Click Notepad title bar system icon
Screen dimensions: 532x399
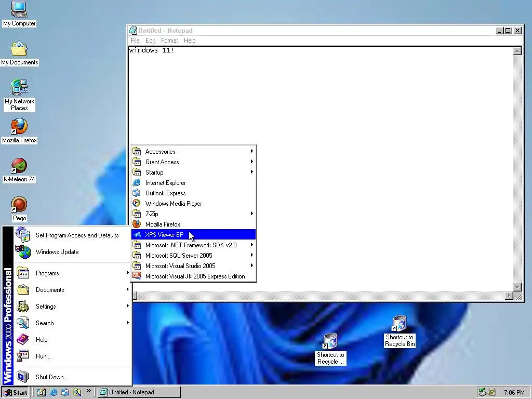[133, 31]
